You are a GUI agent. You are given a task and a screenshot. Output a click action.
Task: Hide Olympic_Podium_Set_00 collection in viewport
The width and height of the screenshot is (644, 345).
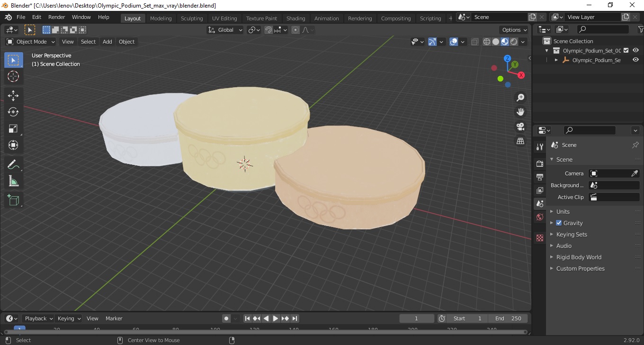tap(635, 50)
